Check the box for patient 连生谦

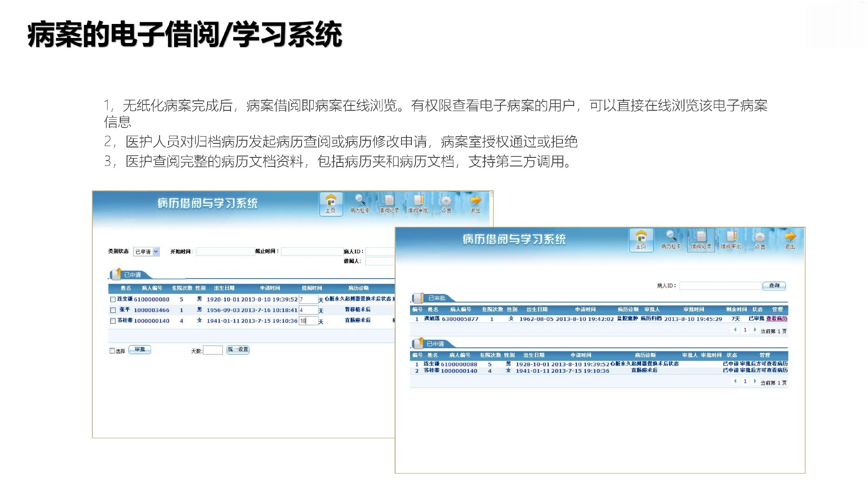pyautogui.click(x=113, y=299)
